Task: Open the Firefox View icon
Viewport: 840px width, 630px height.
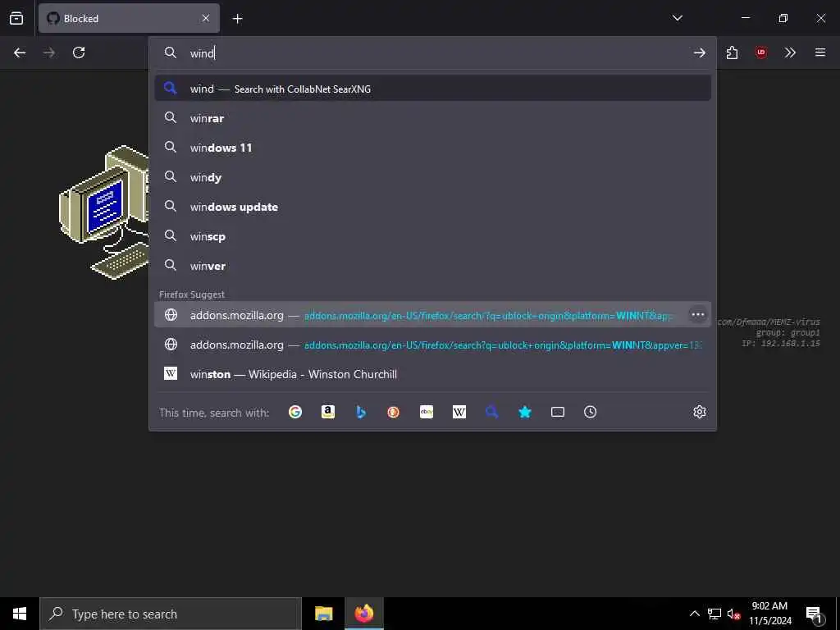Action: [16, 18]
